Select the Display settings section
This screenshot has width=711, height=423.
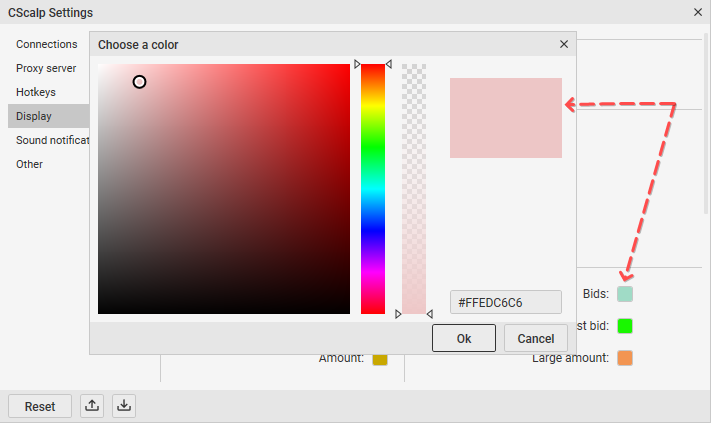coord(49,116)
